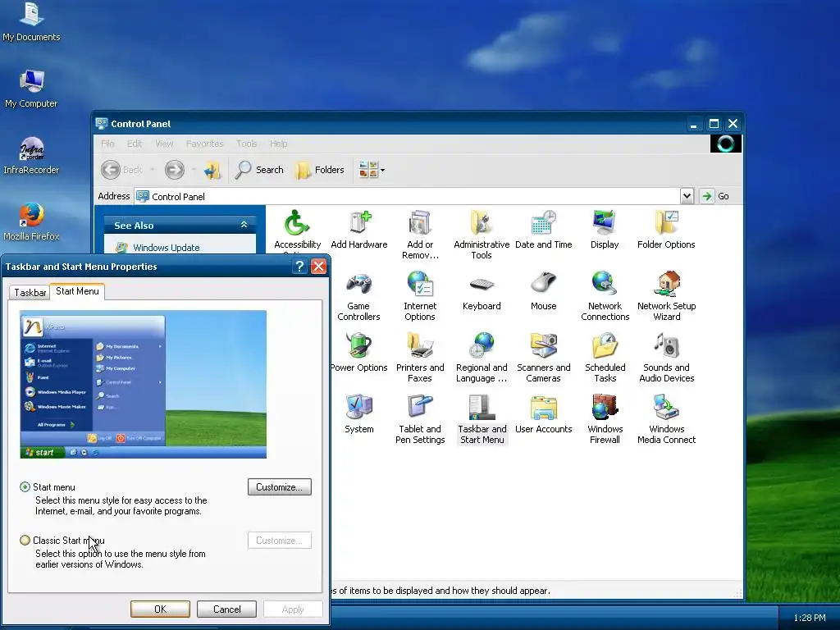Open the Views dropdown in toolbar
The image size is (840, 630).
382,171
